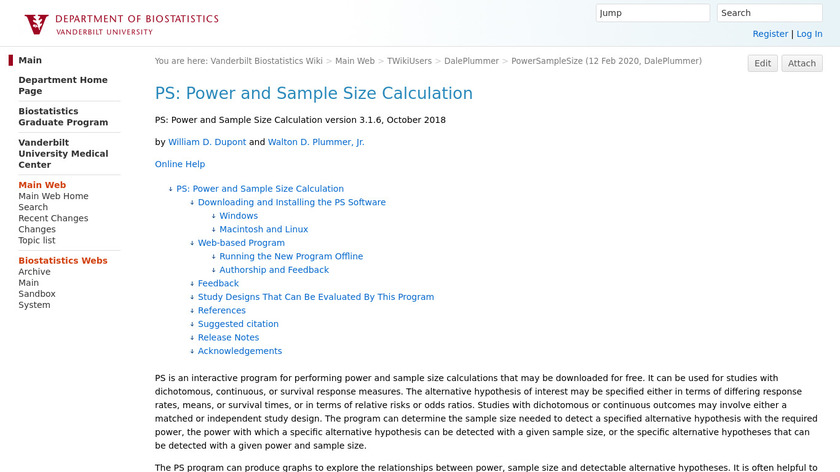Click the TWikiUsers breadcrumb link

(409, 61)
